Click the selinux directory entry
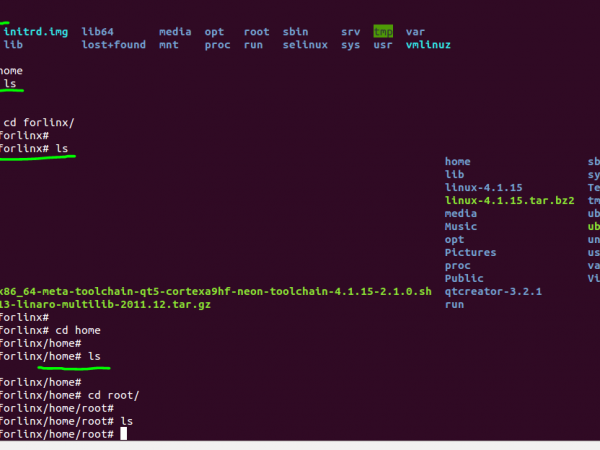This screenshot has height=450, width=600. (305, 45)
